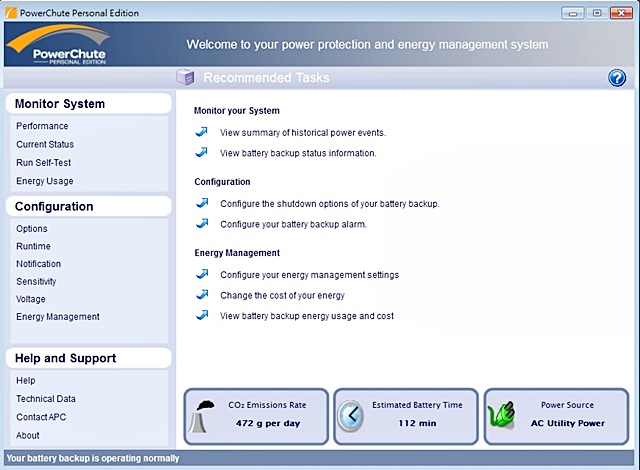Click the 'Energy Management' heading in main panel
This screenshot has height=470, width=640.
237,253
